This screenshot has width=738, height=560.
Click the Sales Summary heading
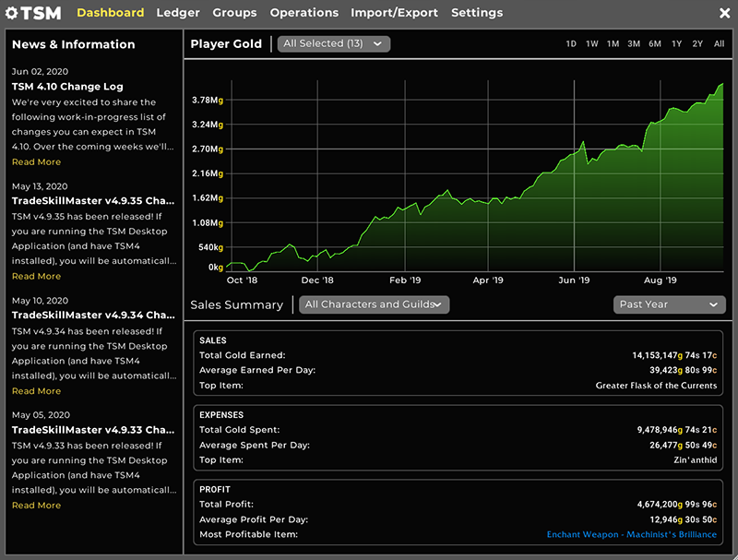pyautogui.click(x=237, y=305)
